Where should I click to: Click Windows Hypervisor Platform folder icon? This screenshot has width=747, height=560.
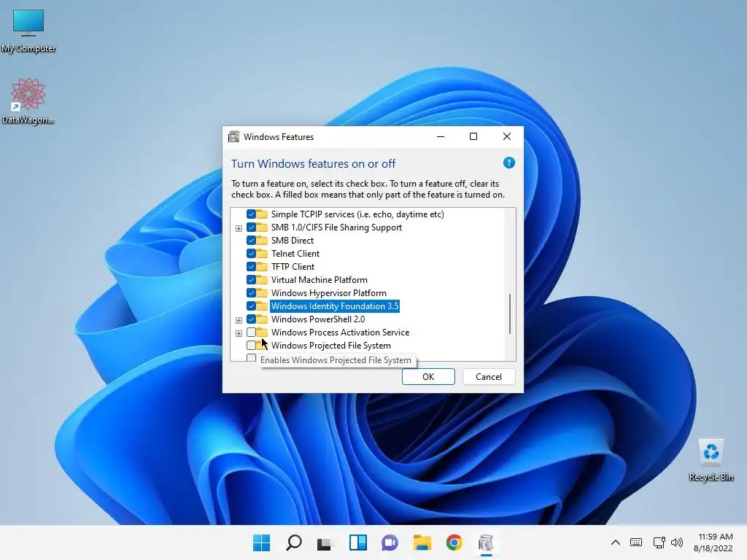[x=262, y=292]
